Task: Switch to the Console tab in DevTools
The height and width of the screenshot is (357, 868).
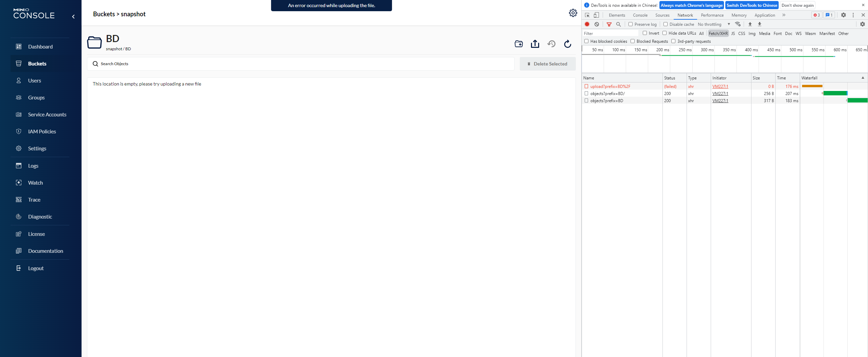Action: coord(640,15)
